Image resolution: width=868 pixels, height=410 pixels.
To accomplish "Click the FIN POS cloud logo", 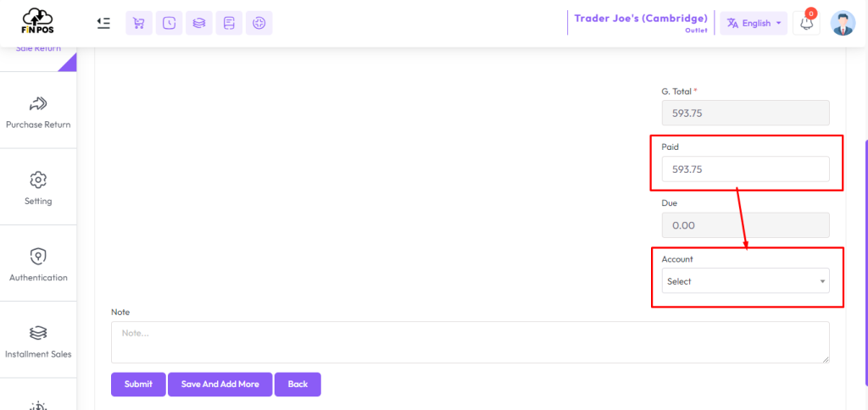I will coord(38,21).
